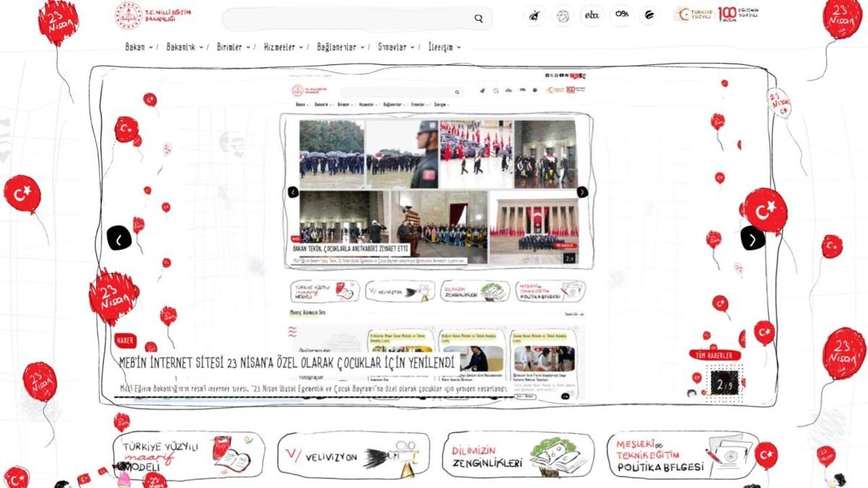Open the EBA platform icon
The width and height of the screenshot is (868, 488).
click(x=592, y=15)
